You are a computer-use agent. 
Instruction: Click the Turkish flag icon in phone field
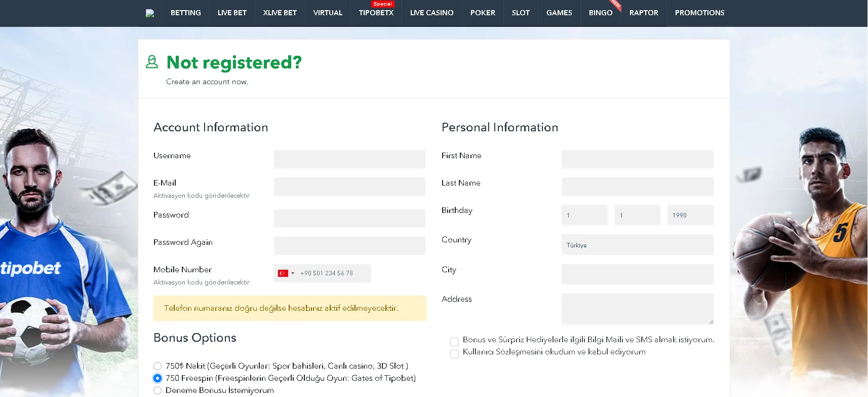283,273
